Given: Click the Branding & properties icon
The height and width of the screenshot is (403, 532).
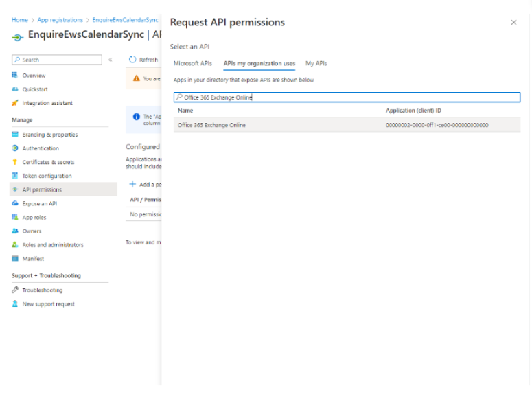Looking at the screenshot, I should pyautogui.click(x=15, y=135).
